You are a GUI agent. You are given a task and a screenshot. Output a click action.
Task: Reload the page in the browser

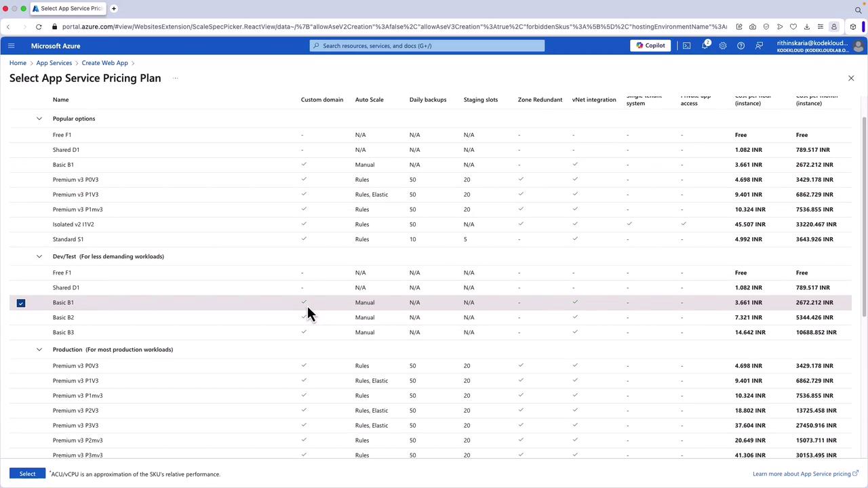(x=39, y=26)
